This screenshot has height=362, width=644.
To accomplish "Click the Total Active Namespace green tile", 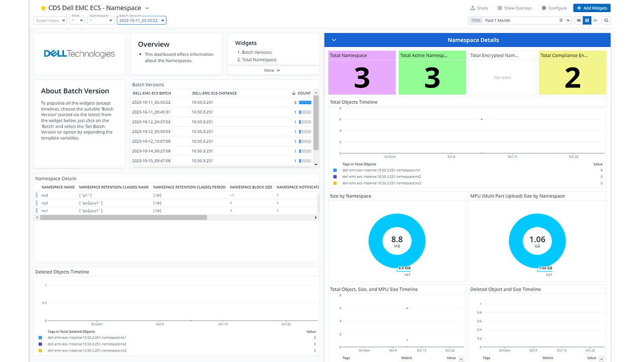I will coord(432,72).
